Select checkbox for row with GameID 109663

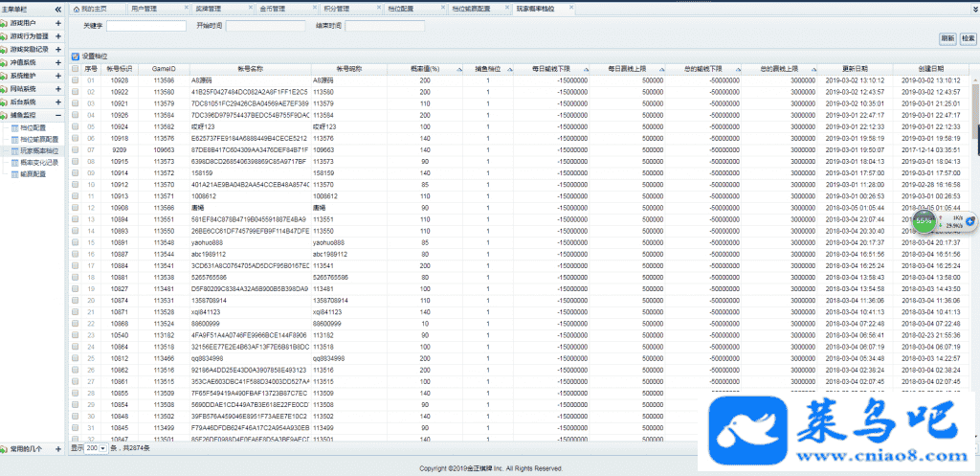pos(76,149)
